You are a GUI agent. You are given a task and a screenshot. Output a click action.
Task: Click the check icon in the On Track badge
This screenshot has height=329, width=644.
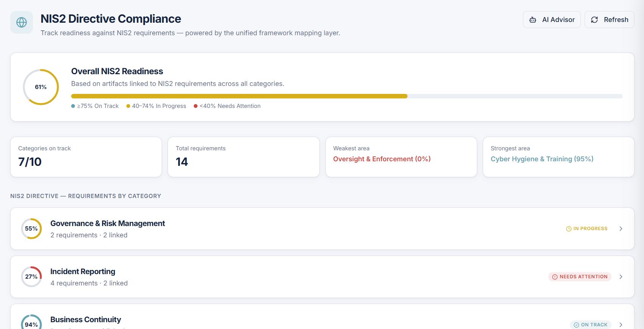coord(576,325)
